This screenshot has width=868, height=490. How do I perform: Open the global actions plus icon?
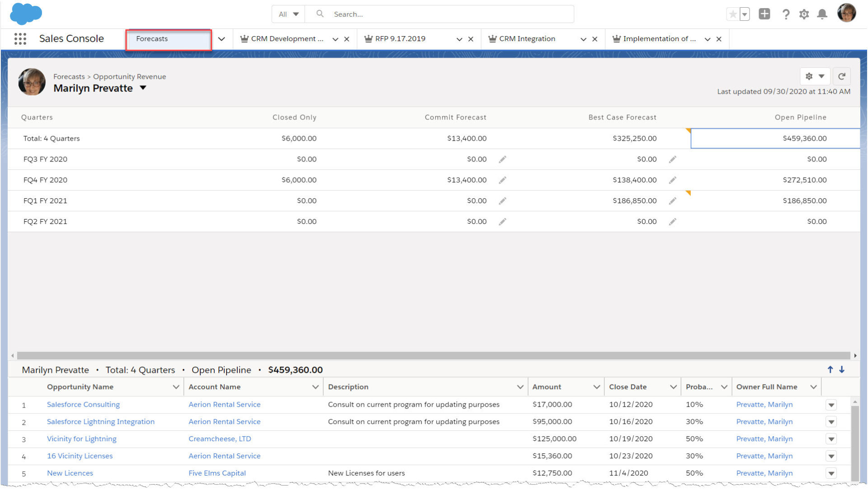point(764,14)
